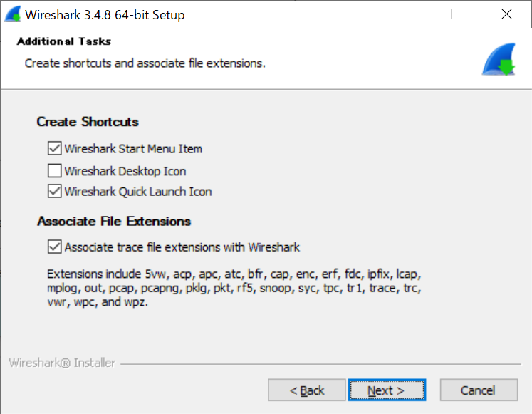This screenshot has height=414, width=532.
Task: Click the Wireshark fin icon in title bar
Action: [x=13, y=14]
